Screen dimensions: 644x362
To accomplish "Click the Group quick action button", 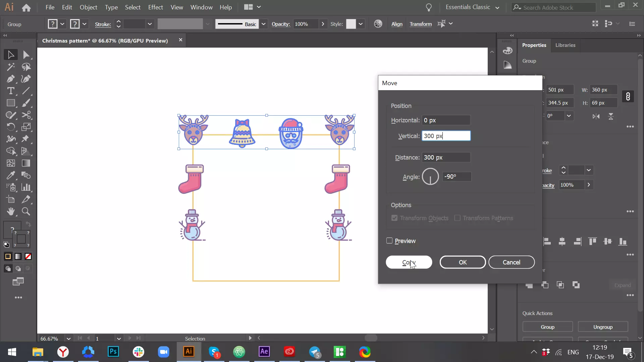I will click(x=547, y=327).
